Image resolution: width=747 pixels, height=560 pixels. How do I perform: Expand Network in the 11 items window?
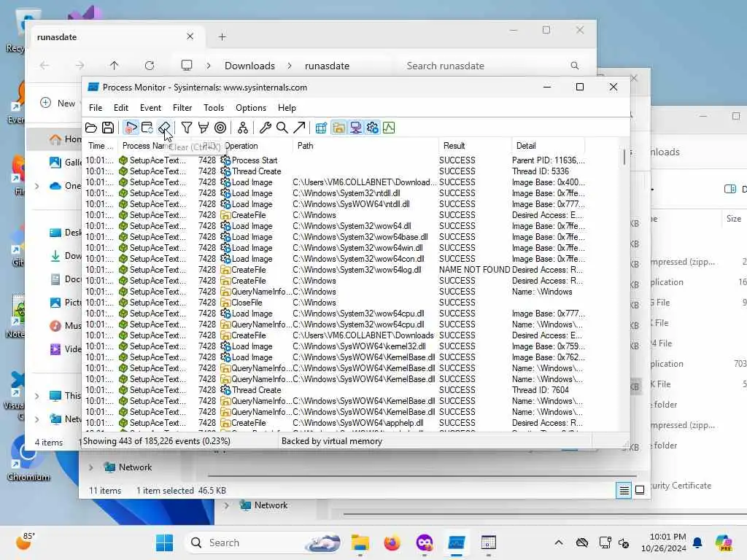click(x=91, y=467)
